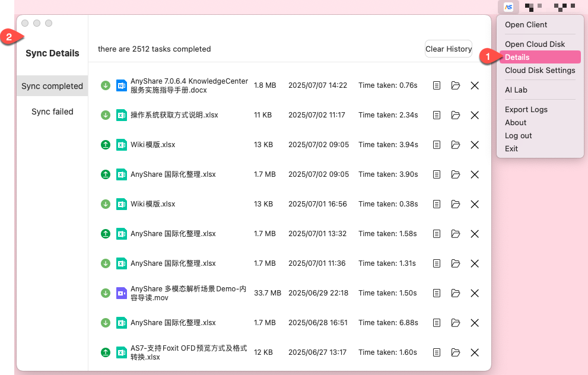The width and height of the screenshot is (588, 375).
Task: Delete the AS7 Foxit OFD xlsx record
Action: click(475, 352)
